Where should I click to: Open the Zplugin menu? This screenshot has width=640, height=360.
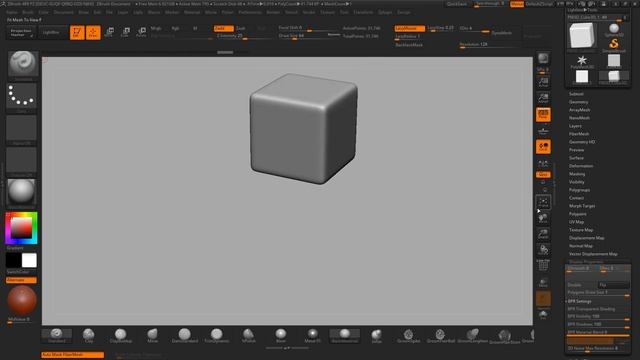point(385,12)
